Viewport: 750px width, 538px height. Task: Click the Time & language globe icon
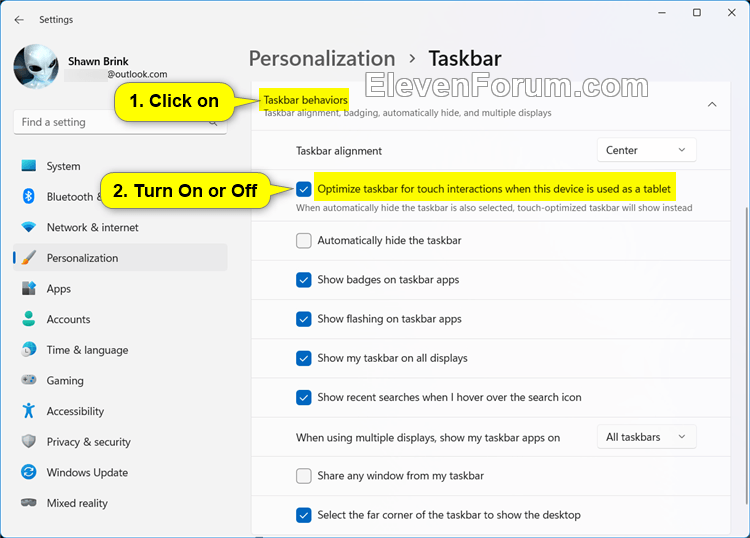pyautogui.click(x=29, y=350)
